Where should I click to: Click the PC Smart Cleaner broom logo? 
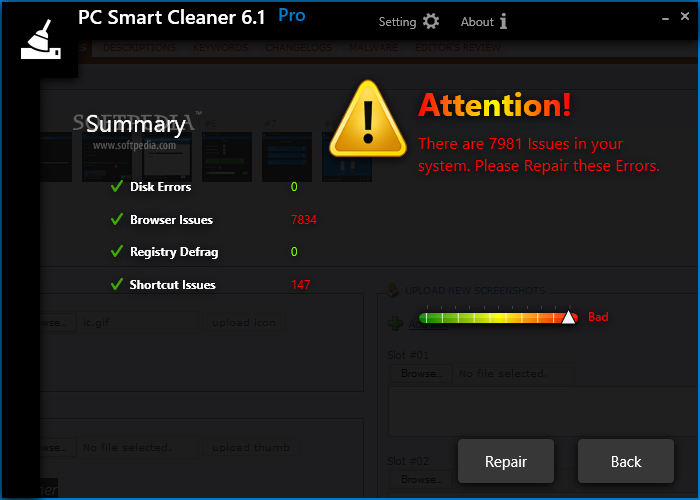(40, 40)
